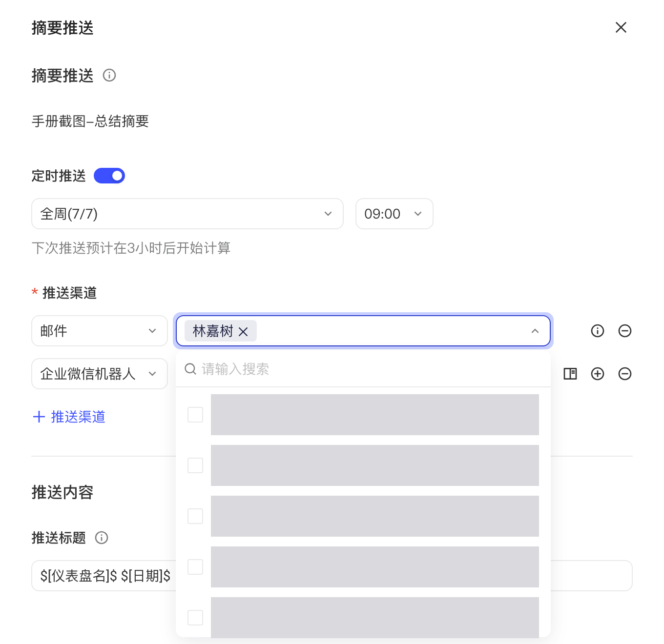Viewport: 664px width, 644px height.
Task: Check the fourth recipient checkbox in the list
Action: pos(195,567)
